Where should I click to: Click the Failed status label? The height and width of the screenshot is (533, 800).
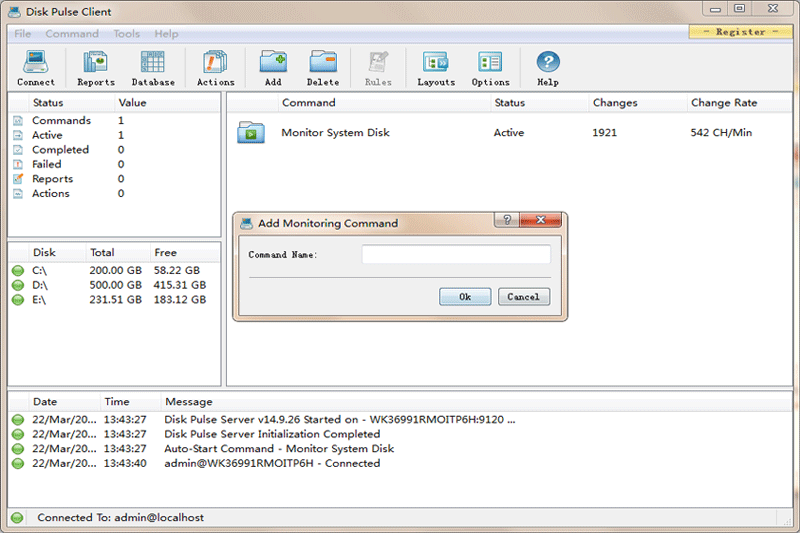pyautogui.click(x=46, y=164)
